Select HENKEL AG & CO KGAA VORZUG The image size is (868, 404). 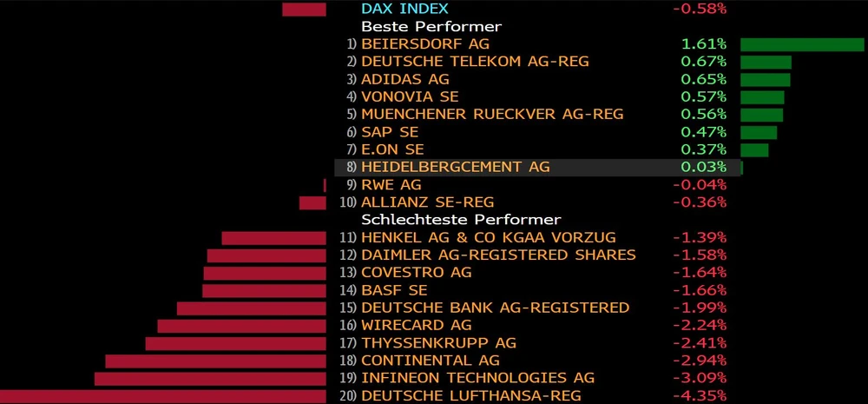pos(489,237)
